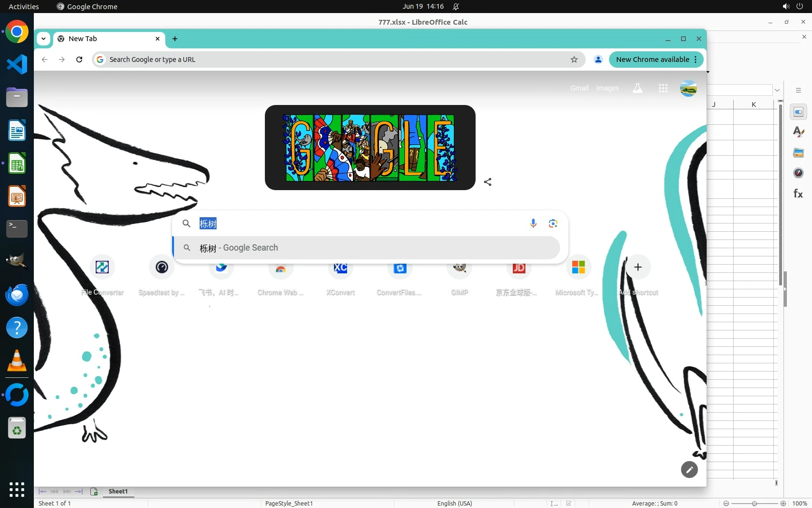Open Search Labs flask icon
This screenshot has height=508, width=812.
(638, 88)
